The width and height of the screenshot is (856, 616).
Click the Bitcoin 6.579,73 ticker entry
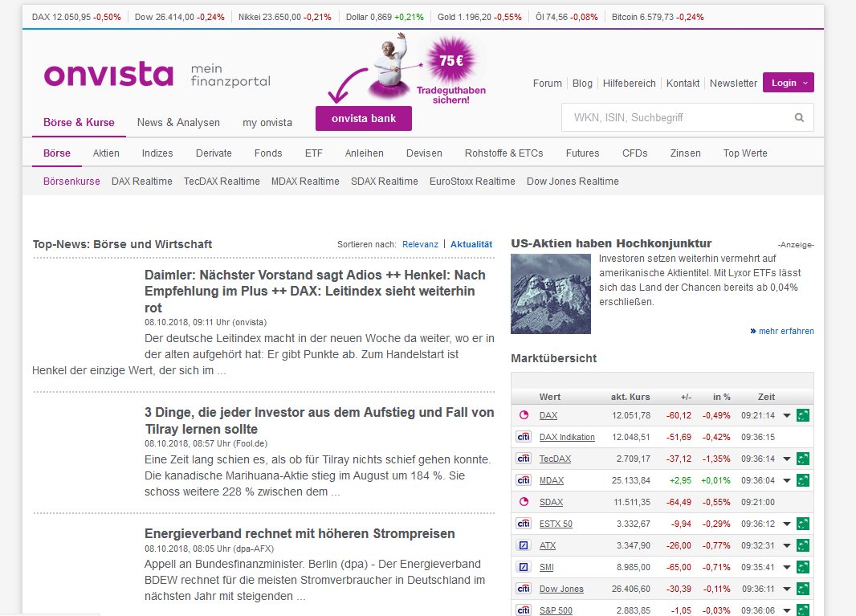[658, 17]
